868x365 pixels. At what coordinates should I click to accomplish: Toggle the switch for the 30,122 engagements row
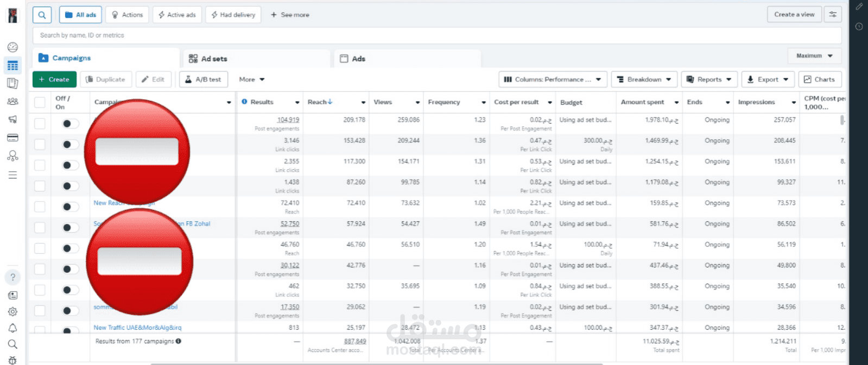tap(70, 269)
